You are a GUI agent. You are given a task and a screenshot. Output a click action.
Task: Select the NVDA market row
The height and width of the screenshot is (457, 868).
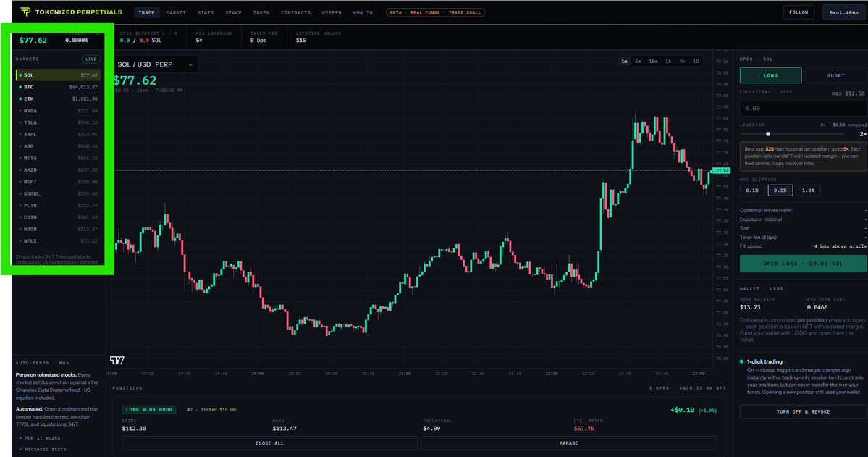pyautogui.click(x=58, y=111)
